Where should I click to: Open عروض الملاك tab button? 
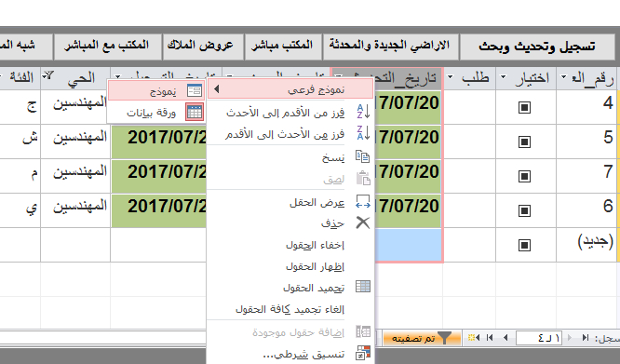click(x=203, y=47)
